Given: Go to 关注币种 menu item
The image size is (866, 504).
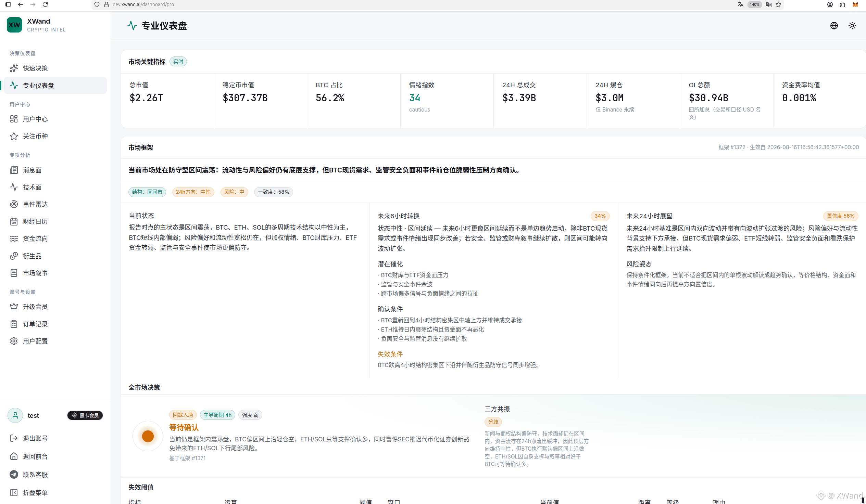Looking at the screenshot, I should (55, 136).
